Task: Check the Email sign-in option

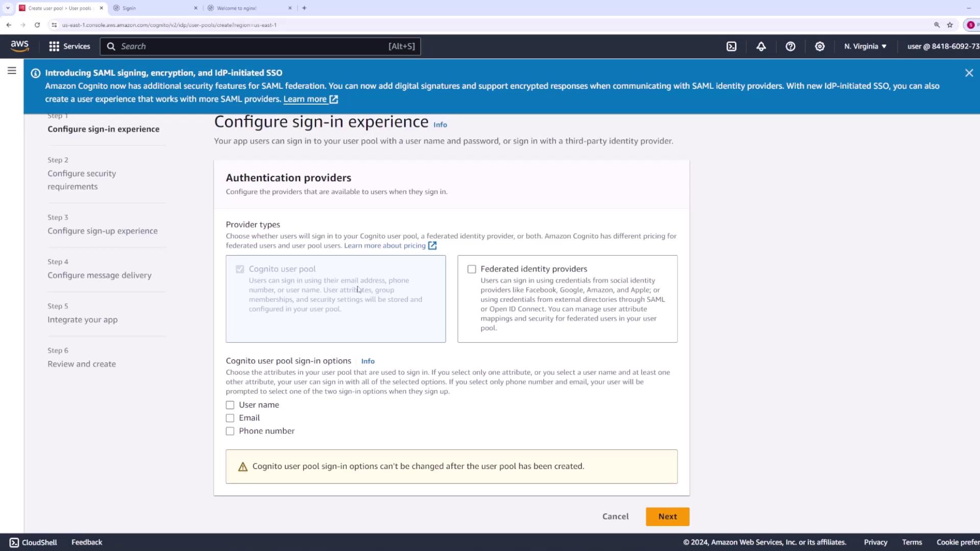Action: [230, 418]
